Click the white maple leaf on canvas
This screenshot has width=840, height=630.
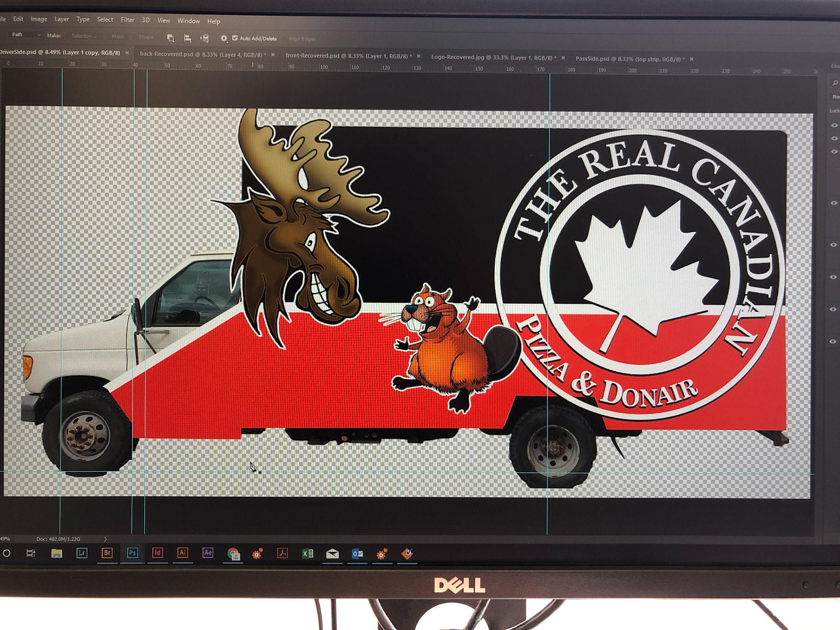click(643, 271)
